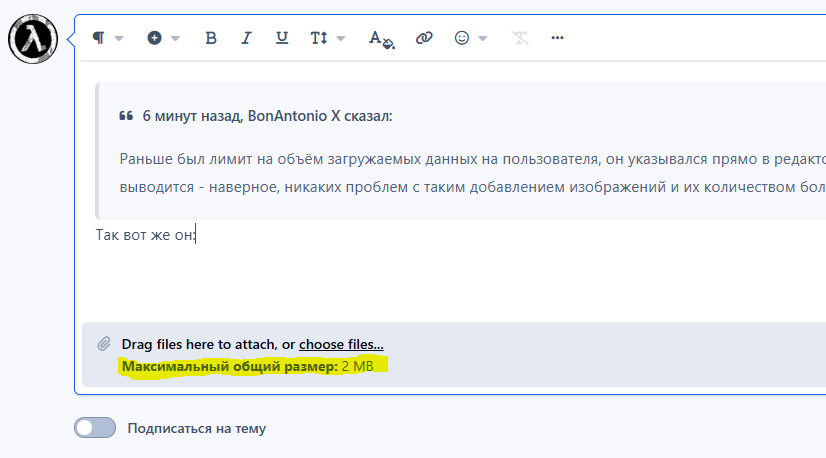Open the font size dropdown arrow
The image size is (826, 458).
[x=341, y=39]
